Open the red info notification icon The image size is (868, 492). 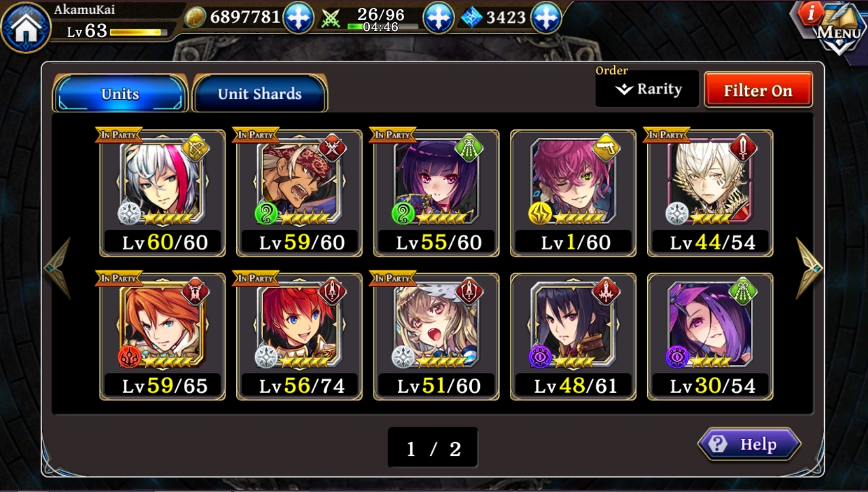[810, 13]
